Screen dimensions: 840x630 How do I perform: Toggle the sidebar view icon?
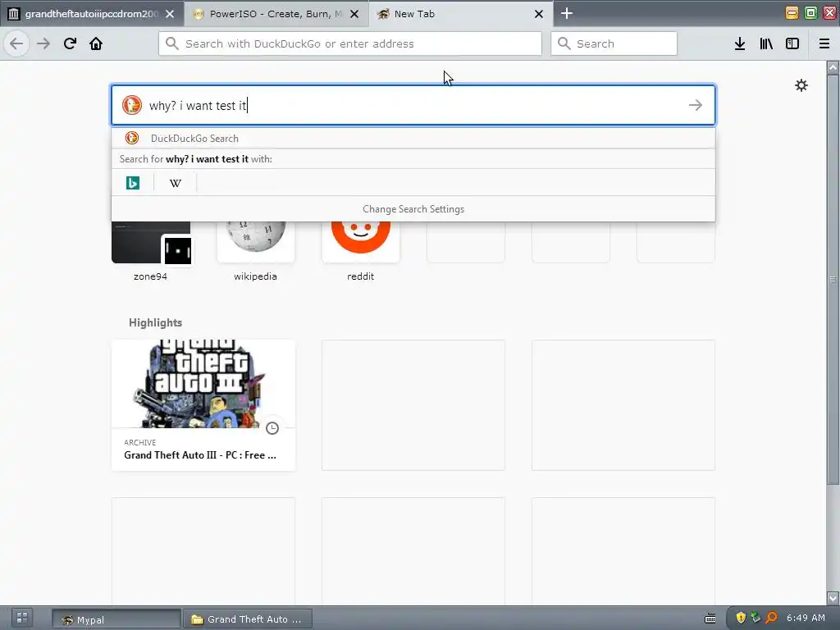[792, 44]
